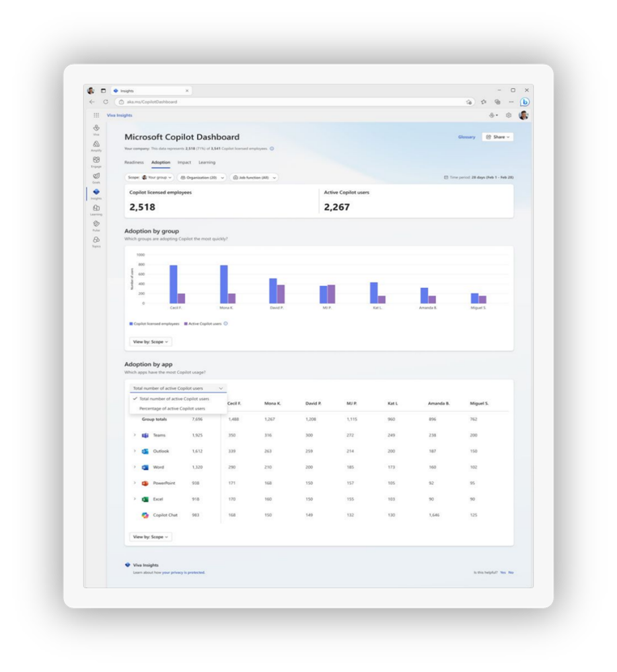Select the Adoption tab
Screen dimensions: 617x672
coord(161,162)
